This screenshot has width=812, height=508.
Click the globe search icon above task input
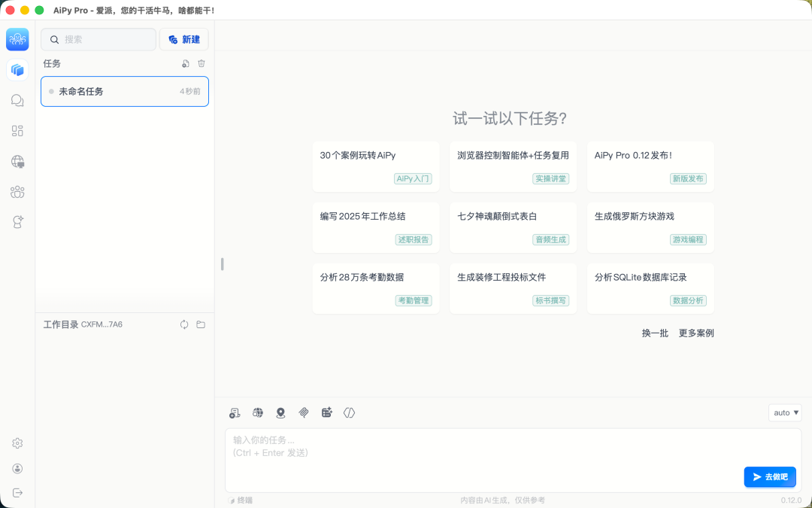[x=257, y=412]
